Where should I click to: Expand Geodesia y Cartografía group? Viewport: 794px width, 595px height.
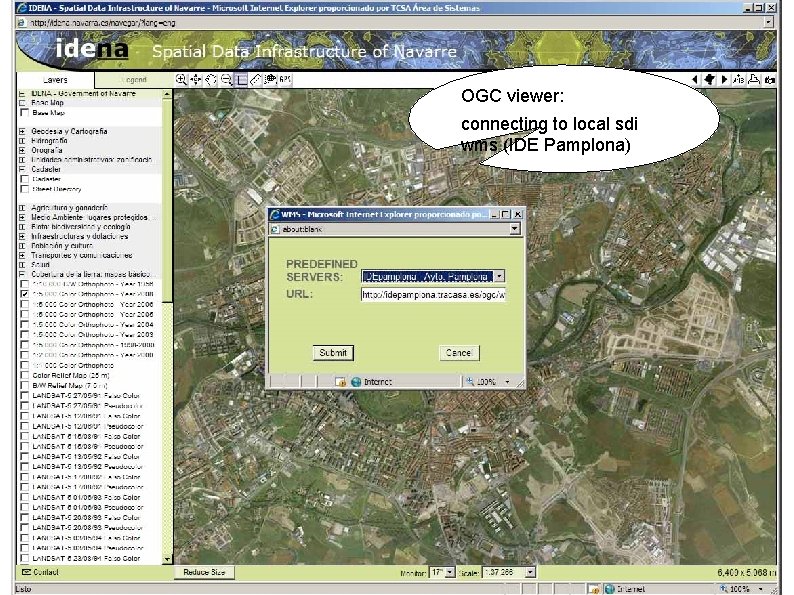(x=22, y=131)
